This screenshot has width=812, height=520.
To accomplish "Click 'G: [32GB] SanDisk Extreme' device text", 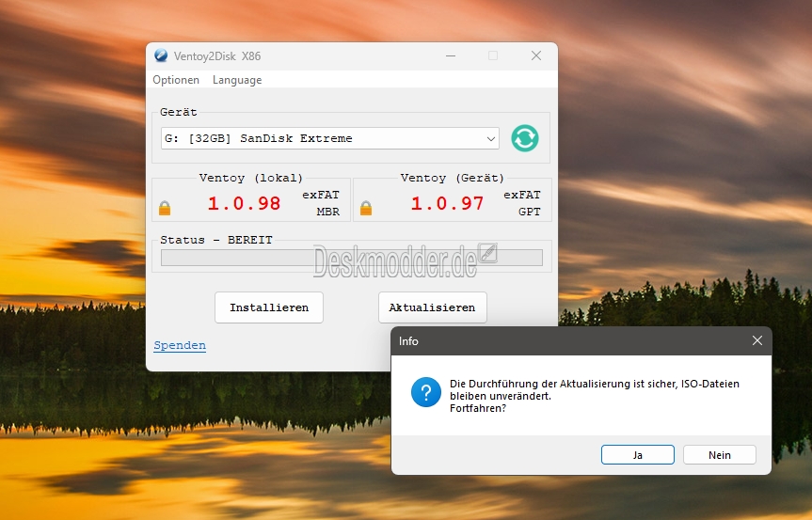I will pos(259,138).
